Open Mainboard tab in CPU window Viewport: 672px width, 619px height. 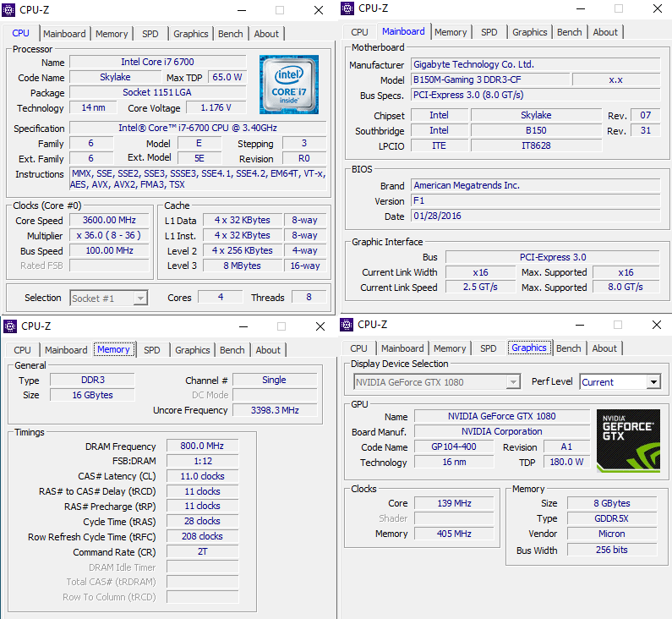(x=64, y=34)
